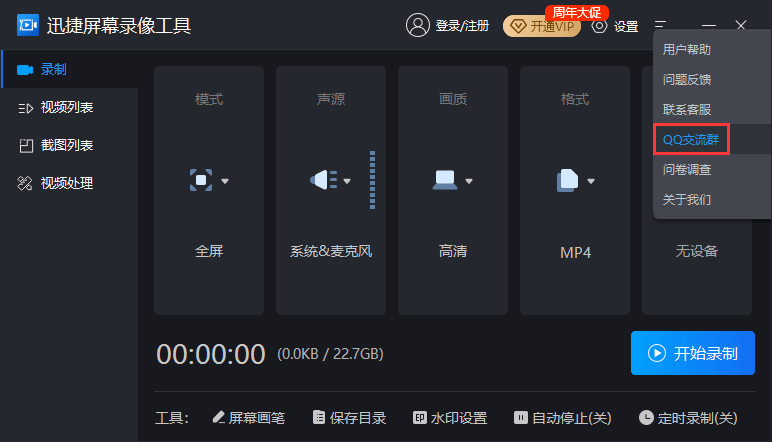Expand the 模式 mode dropdown arrow

coord(226,181)
